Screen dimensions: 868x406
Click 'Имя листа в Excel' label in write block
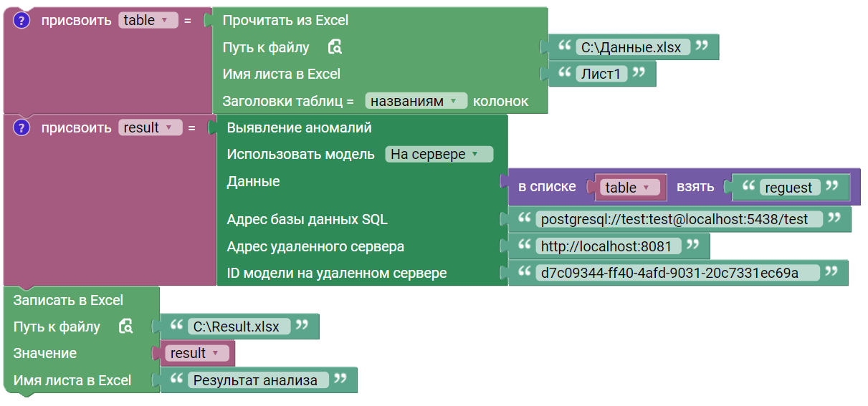(x=72, y=380)
